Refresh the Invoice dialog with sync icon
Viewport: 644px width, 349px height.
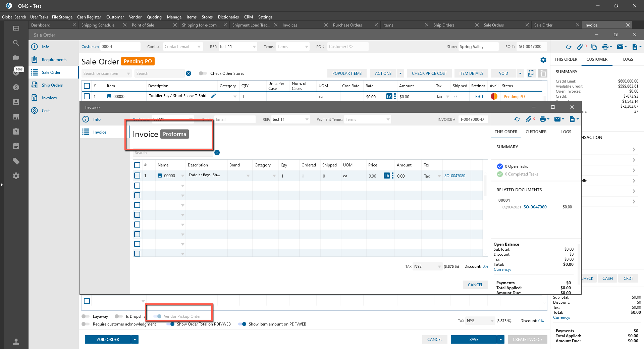point(517,119)
